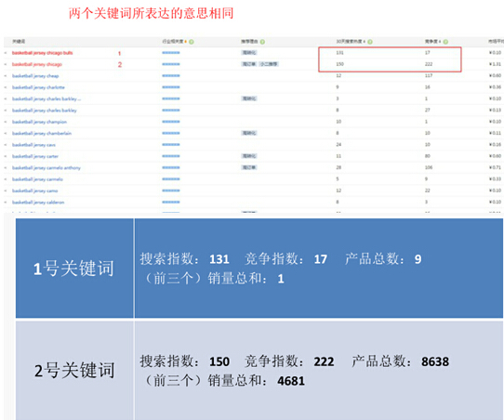The width and height of the screenshot is (504, 420).
Task: Click relevance bar for basketball jersey calderon
Action: pyautogui.click(x=171, y=202)
